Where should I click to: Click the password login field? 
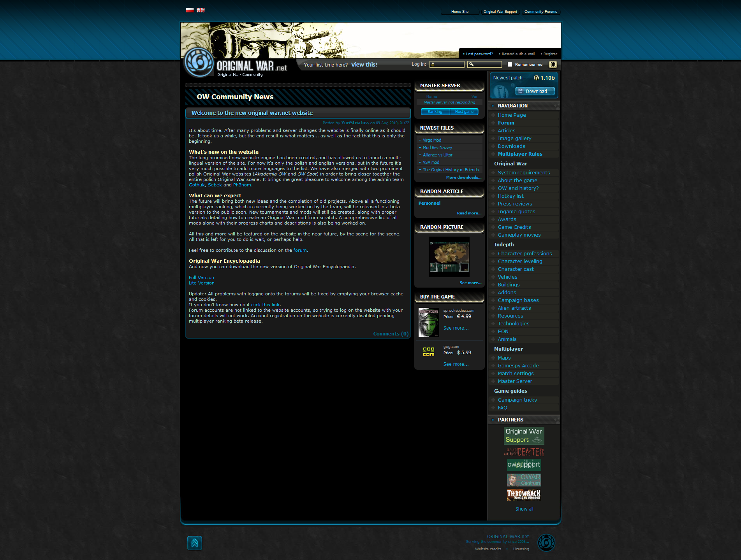coord(485,65)
